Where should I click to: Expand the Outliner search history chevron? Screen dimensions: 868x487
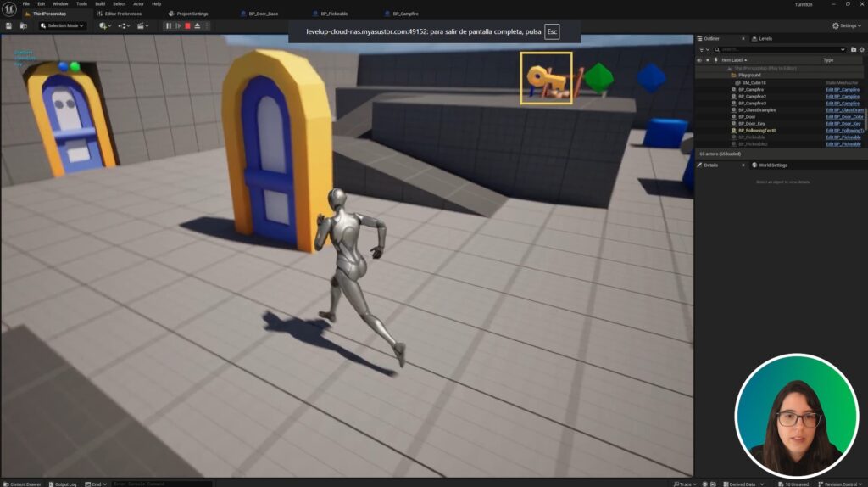[843, 49]
